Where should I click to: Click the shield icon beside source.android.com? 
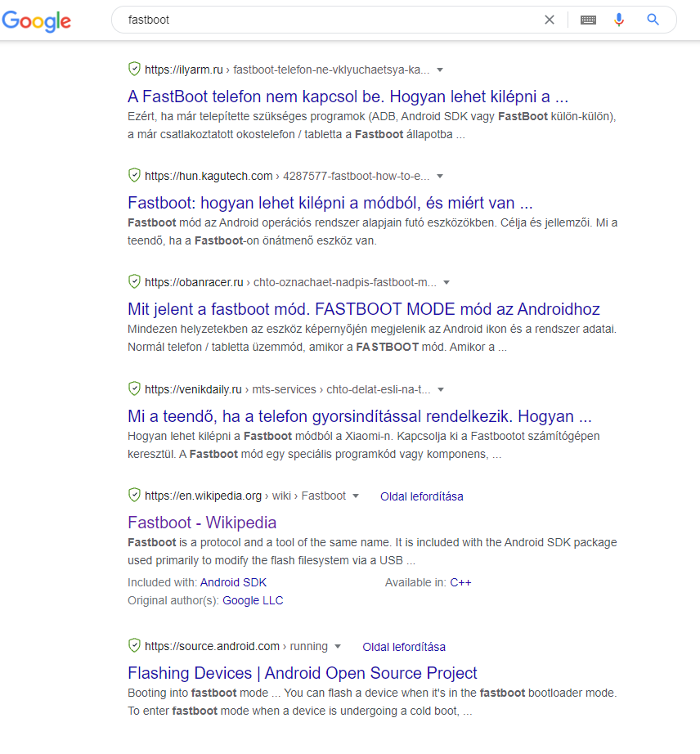tap(134, 645)
